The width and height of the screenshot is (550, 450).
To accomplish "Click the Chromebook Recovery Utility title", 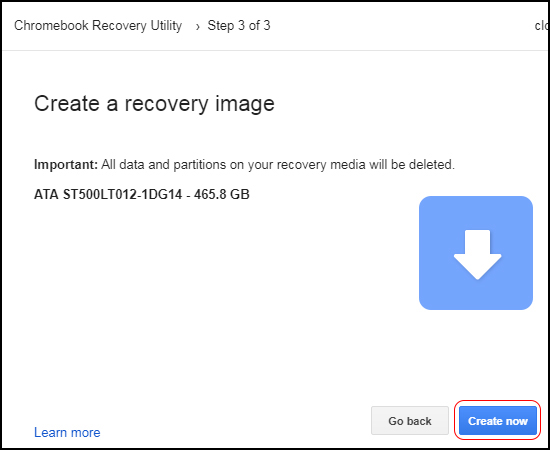I will click(98, 26).
